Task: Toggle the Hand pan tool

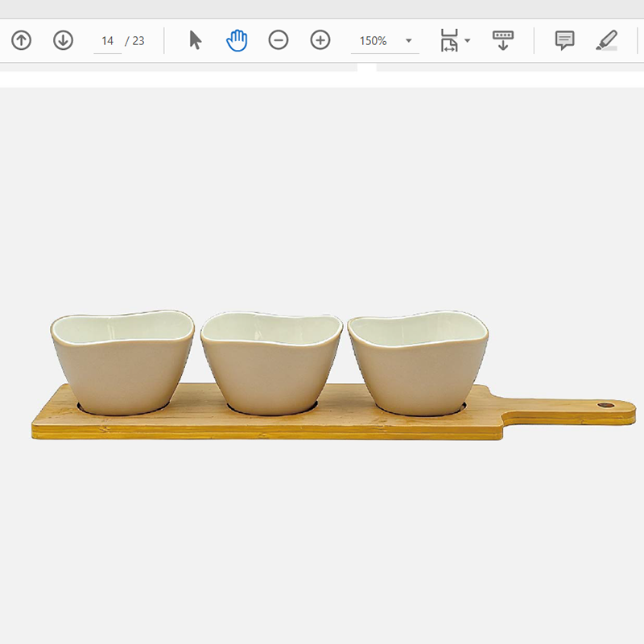Action: pyautogui.click(x=237, y=40)
